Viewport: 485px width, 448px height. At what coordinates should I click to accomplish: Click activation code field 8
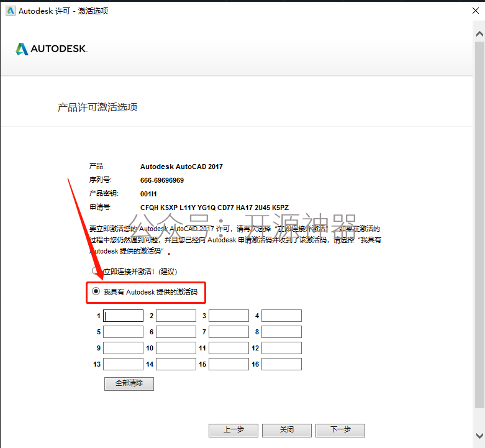(x=281, y=332)
